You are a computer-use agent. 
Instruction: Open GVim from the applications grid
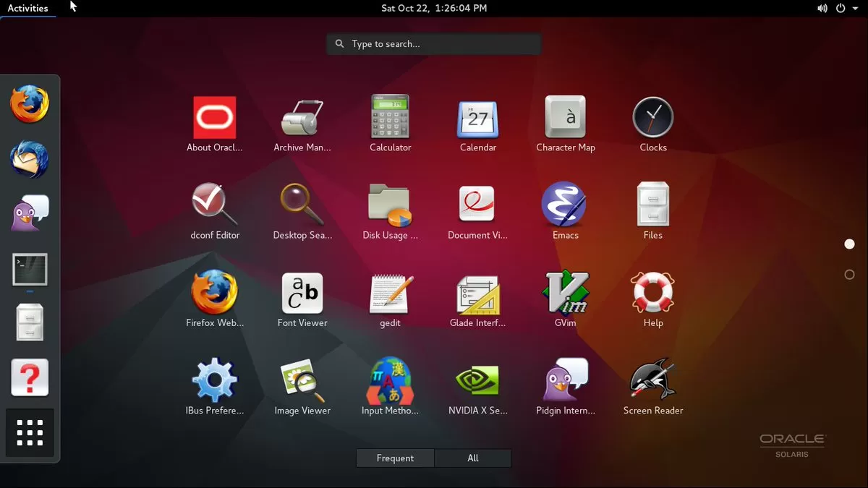coord(565,293)
